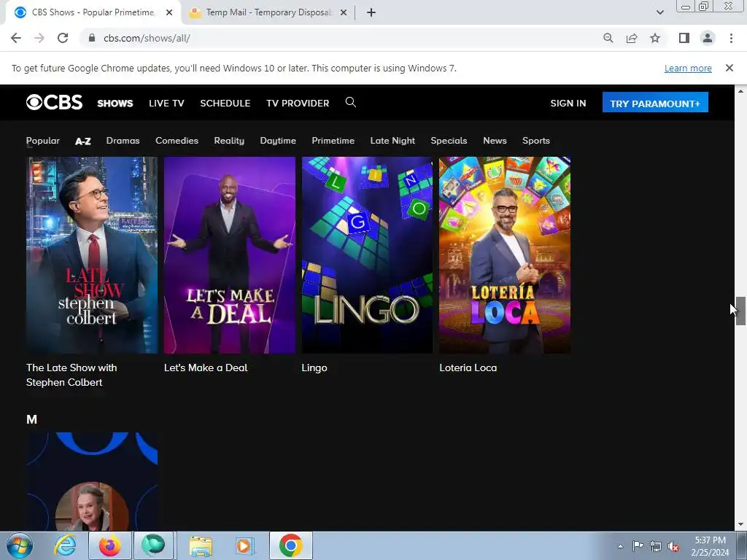
Task: Click the taskbar clock showing 5:37 PM
Action: click(710, 546)
